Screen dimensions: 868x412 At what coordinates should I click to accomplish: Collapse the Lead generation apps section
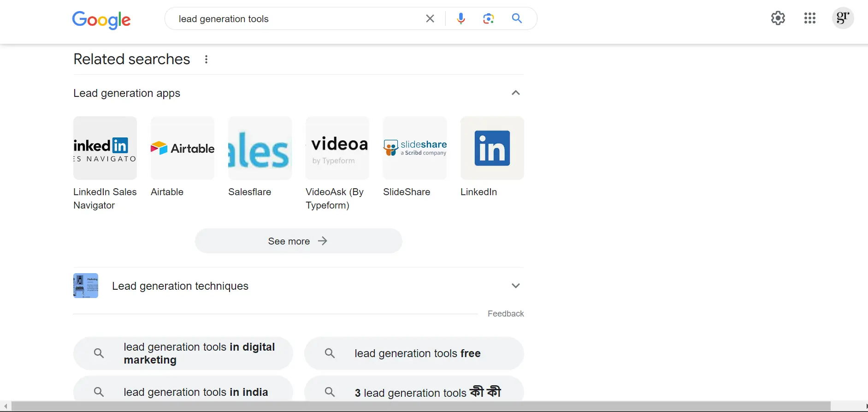pos(515,93)
